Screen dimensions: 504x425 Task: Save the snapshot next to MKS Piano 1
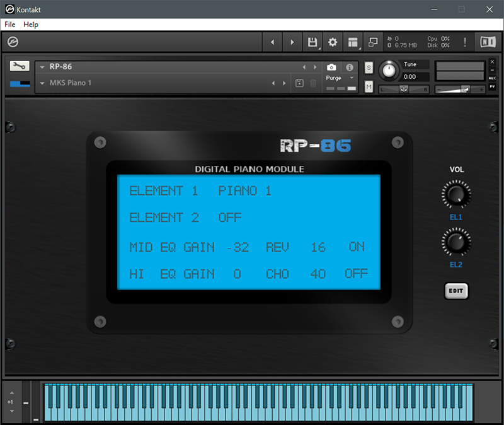click(x=299, y=83)
